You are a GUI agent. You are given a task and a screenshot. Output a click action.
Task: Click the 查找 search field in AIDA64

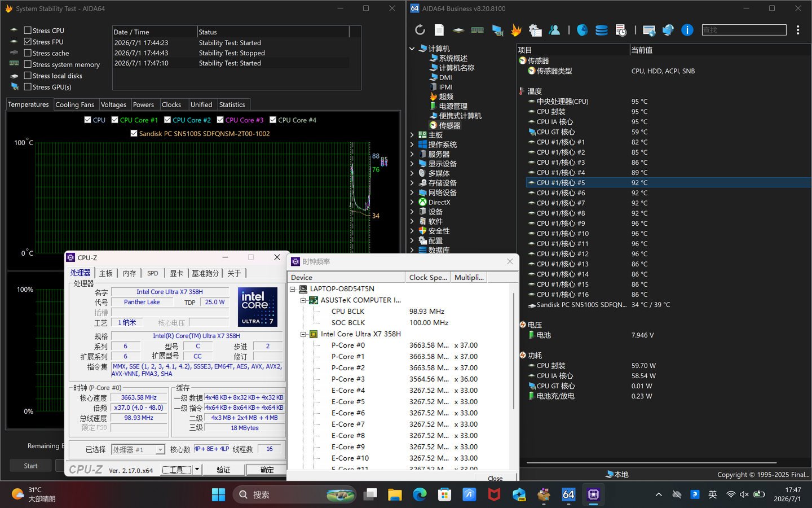coord(744,30)
